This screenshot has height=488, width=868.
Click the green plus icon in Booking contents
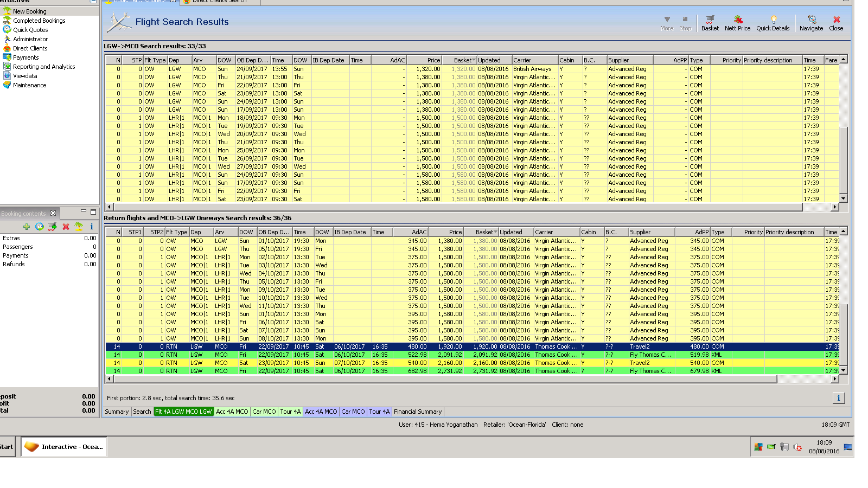27,227
